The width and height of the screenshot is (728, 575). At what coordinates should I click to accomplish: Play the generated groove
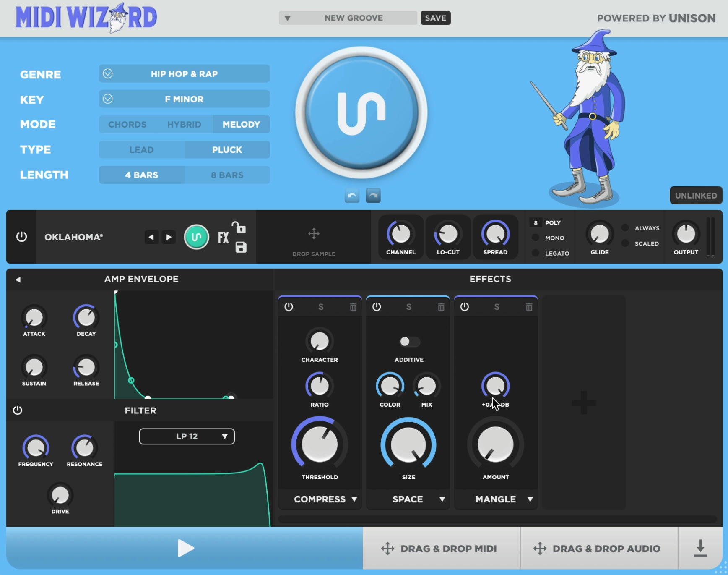[x=185, y=548]
